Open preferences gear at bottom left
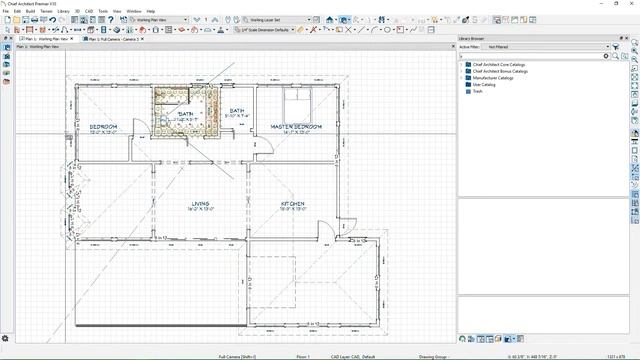The width and height of the screenshot is (640, 360). click(5, 338)
